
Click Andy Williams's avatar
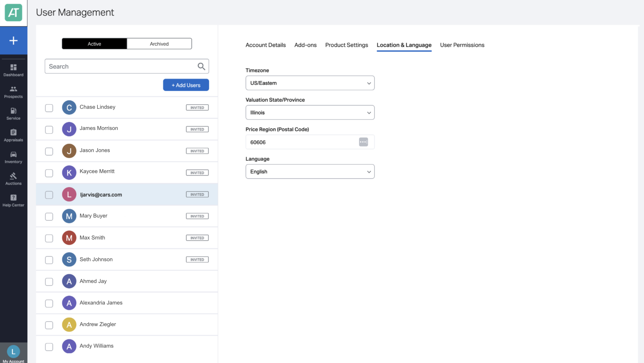[x=69, y=346]
